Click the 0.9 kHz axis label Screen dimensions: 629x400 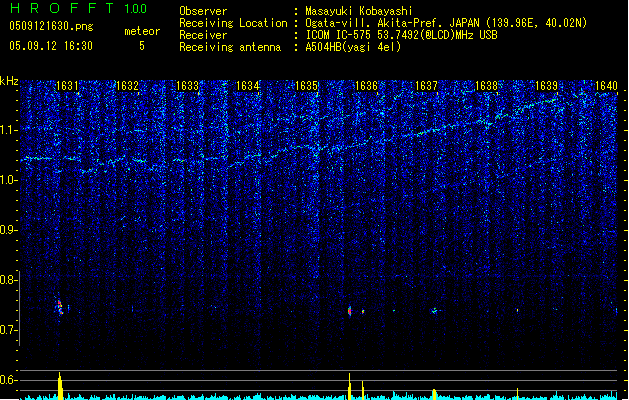click(8, 230)
